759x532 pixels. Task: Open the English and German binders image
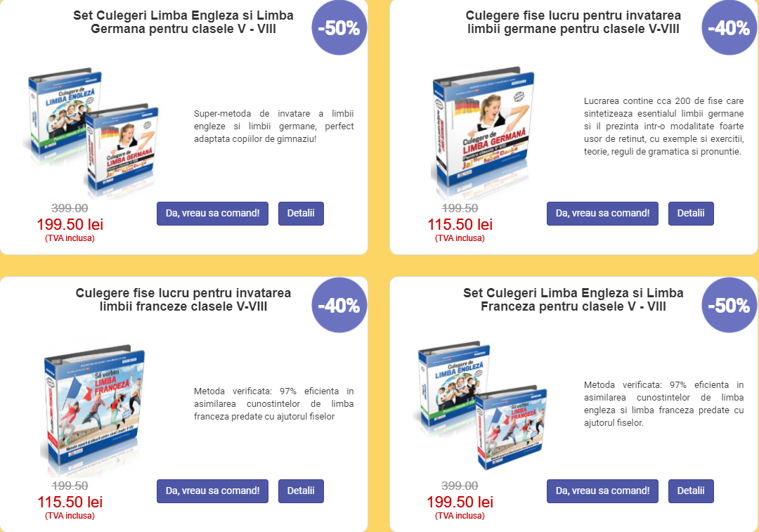pos(91,132)
